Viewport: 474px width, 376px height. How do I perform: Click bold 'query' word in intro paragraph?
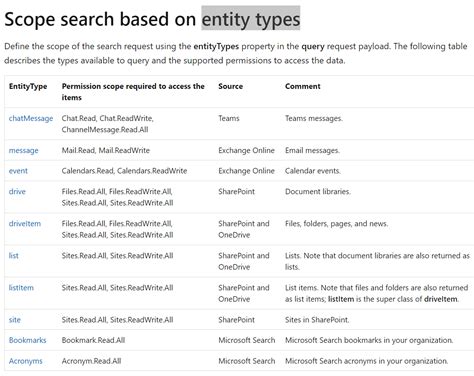[313, 46]
